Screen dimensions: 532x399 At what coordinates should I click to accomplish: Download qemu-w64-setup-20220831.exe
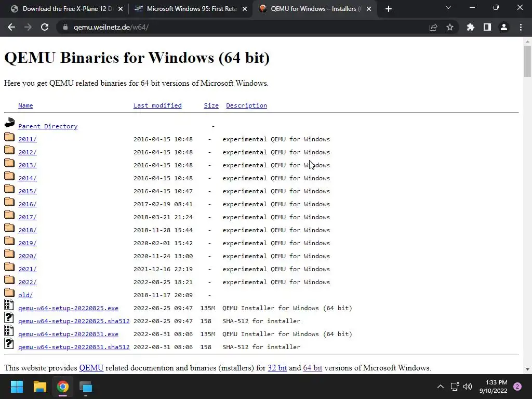tap(68, 334)
